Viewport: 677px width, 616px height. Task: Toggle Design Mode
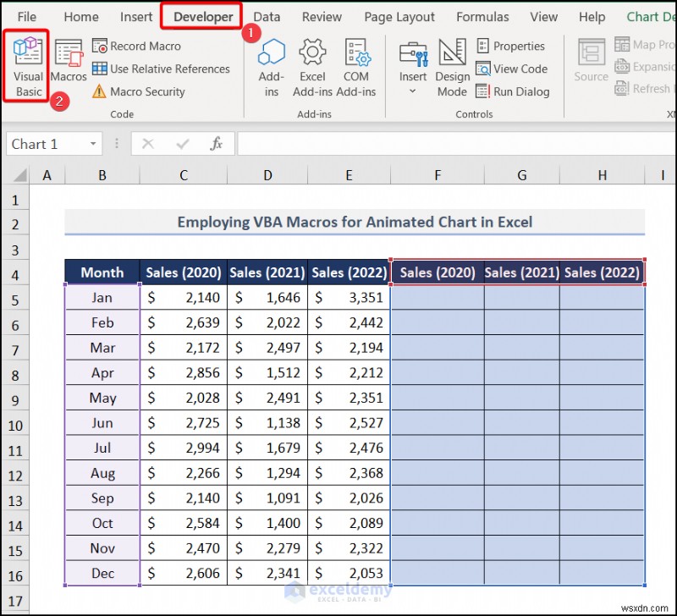click(x=452, y=68)
